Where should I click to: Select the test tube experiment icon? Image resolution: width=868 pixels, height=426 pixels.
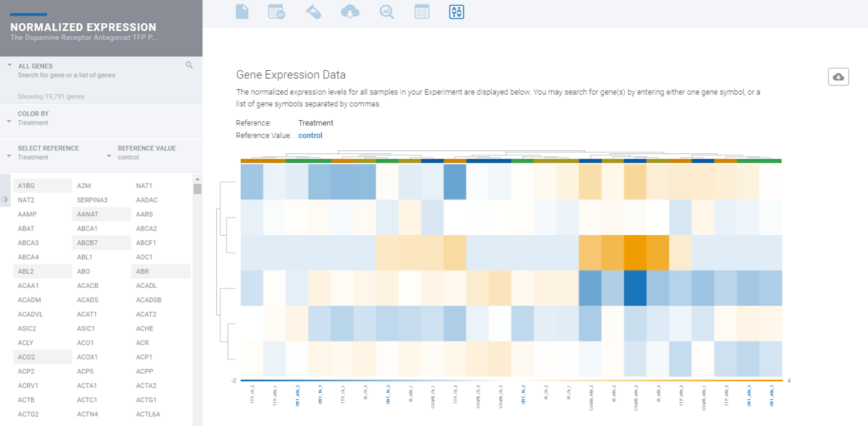pos(313,12)
